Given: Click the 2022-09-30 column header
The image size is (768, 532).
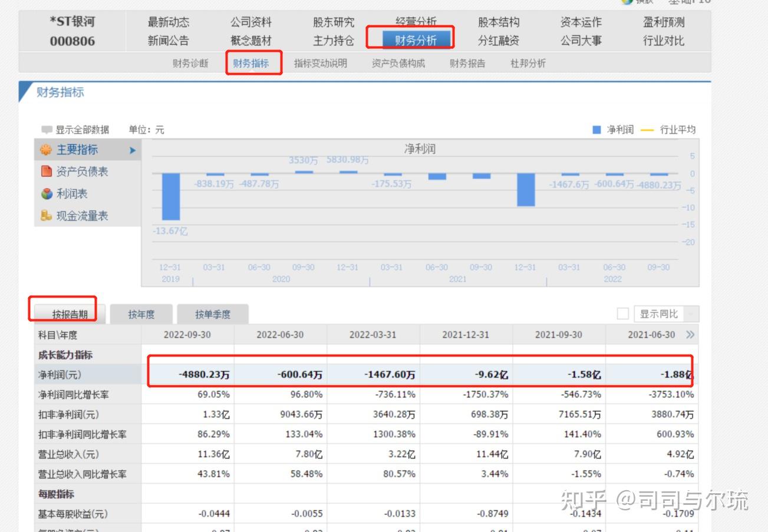Looking at the screenshot, I should click(187, 335).
